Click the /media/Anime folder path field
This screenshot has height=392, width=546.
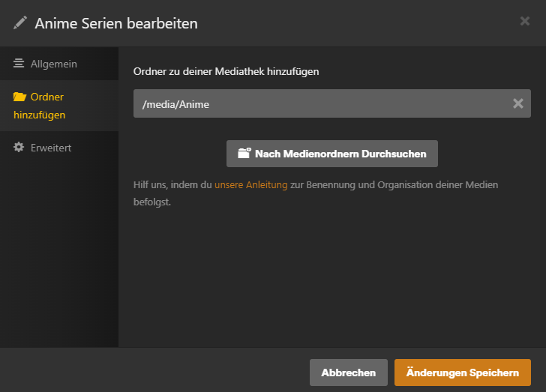coord(331,103)
